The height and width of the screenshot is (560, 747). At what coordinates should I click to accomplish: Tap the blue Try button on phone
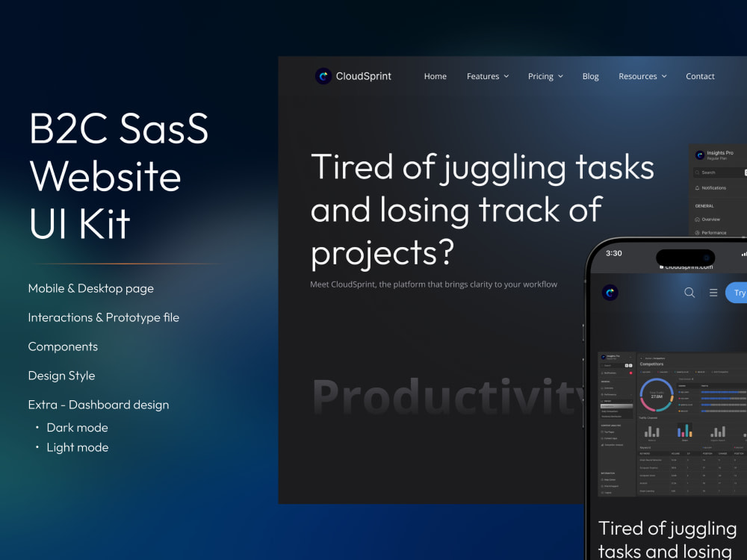coord(736,293)
